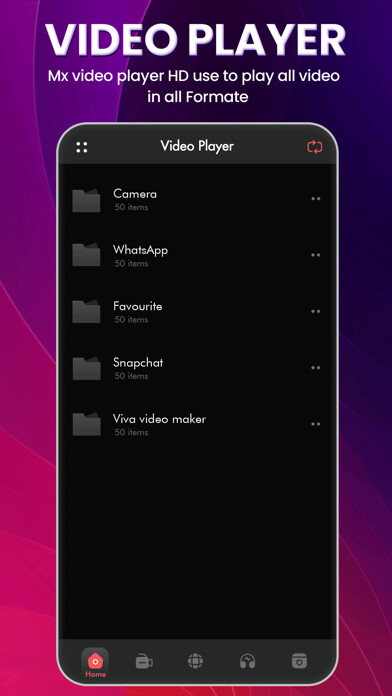Viewport: 392px width, 696px height.
Task: Select the Viva video maker name
Action: [x=159, y=419]
